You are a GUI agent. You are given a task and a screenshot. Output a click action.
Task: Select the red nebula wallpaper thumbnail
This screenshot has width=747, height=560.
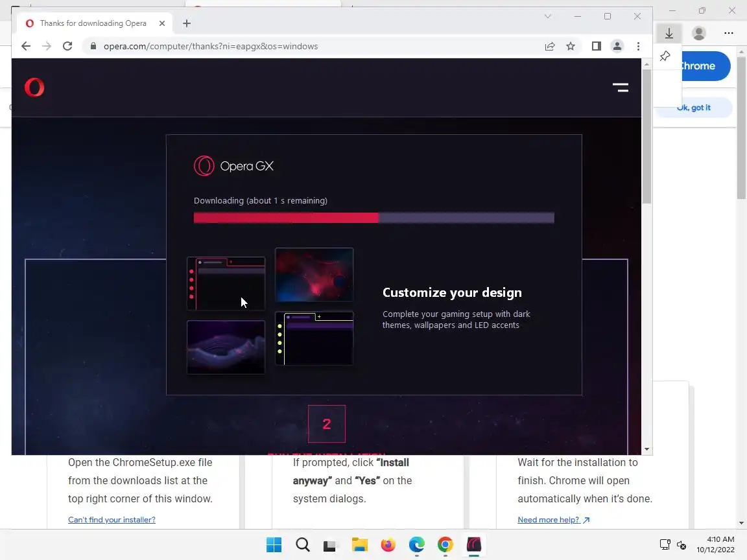[314, 275]
